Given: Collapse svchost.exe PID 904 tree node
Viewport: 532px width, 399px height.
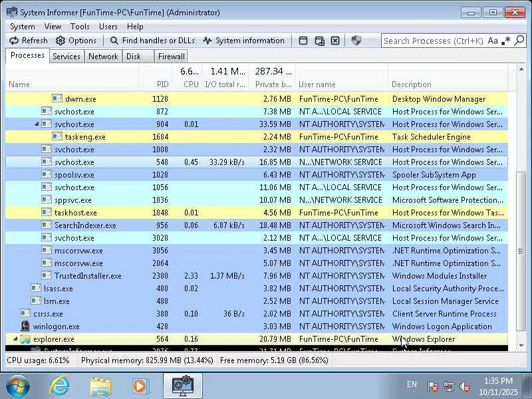Looking at the screenshot, I should coord(37,124).
